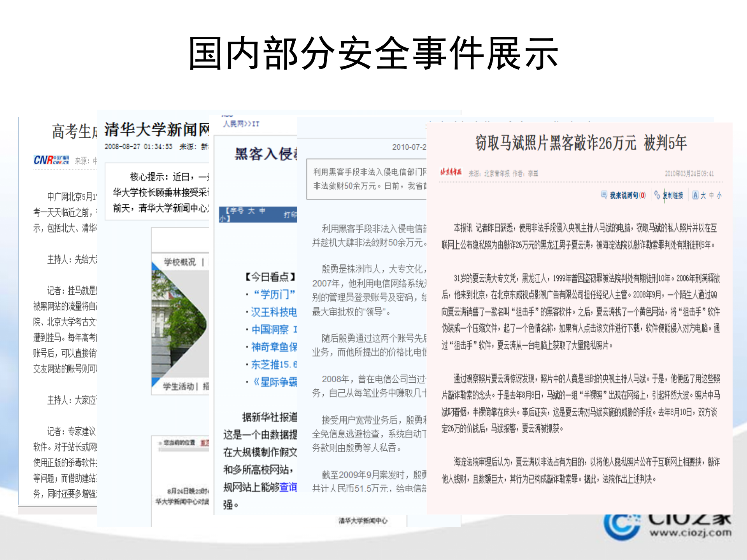The height and width of the screenshot is (560, 747).
Task: Select the font size 'A' icon
Action: pyautogui.click(x=696, y=196)
